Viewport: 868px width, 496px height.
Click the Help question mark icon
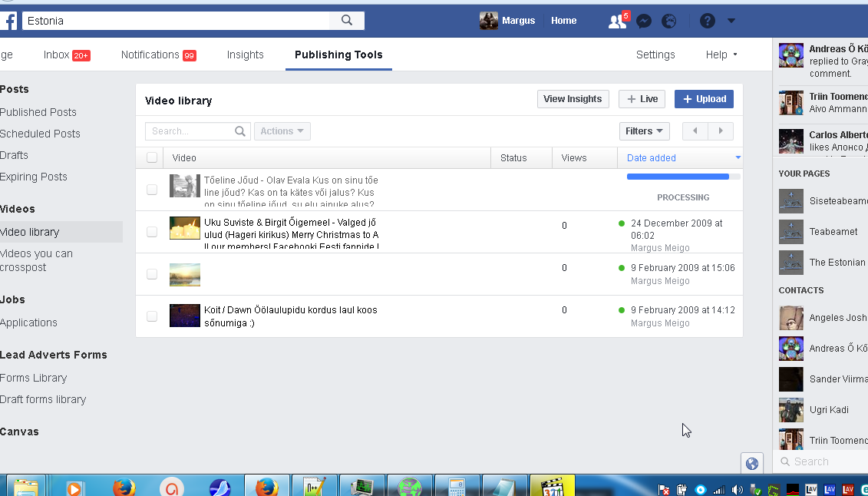pos(708,21)
